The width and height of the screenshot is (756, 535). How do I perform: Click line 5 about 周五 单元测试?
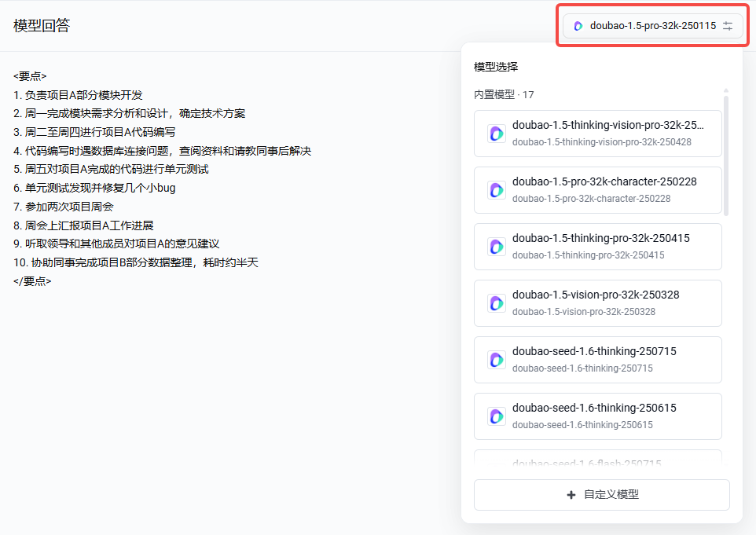coord(111,169)
